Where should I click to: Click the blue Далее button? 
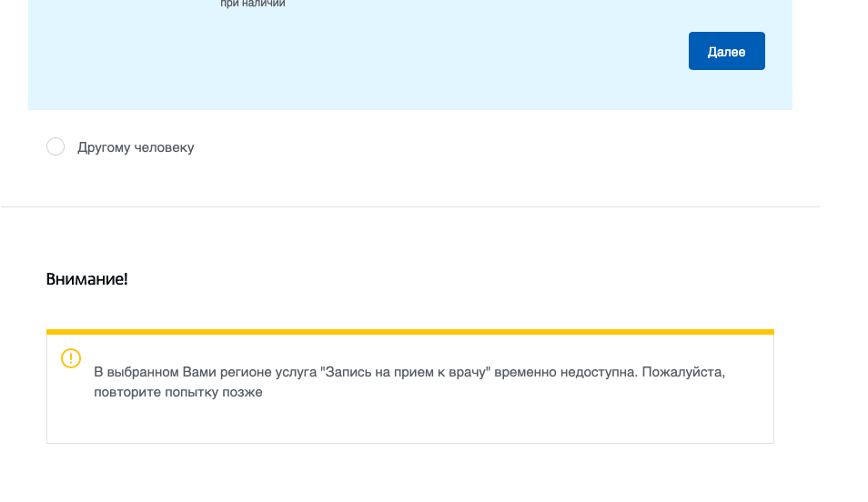[x=726, y=51]
